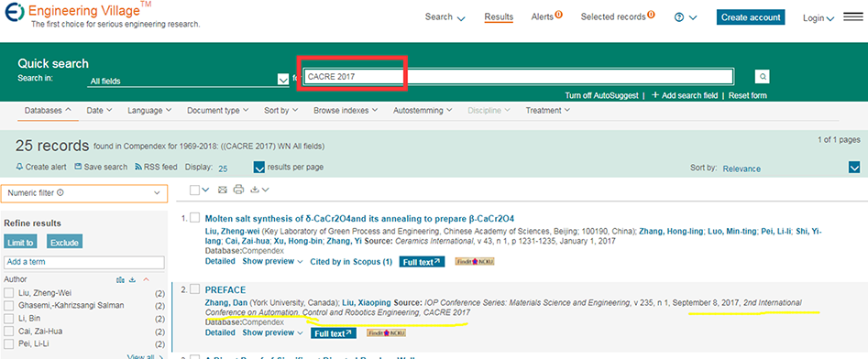Screen dimensions: 868x359
Task: Tick the select-all results checkbox
Action: (194, 190)
